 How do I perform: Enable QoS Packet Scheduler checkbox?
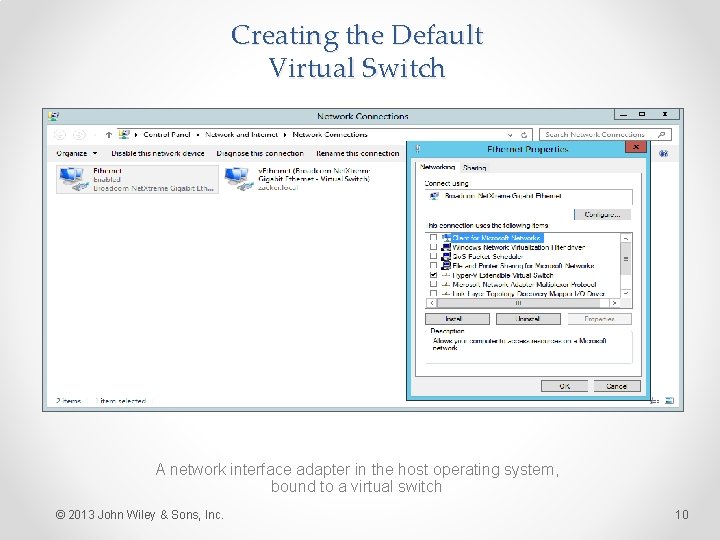[433, 256]
